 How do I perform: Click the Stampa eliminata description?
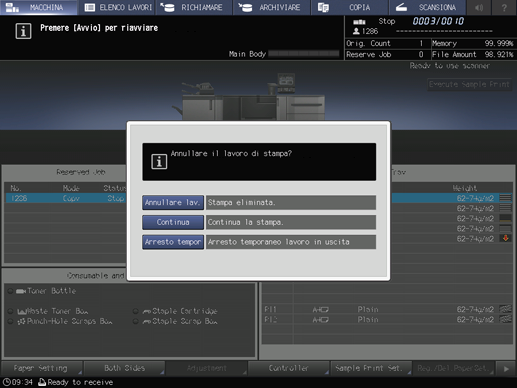click(x=291, y=203)
